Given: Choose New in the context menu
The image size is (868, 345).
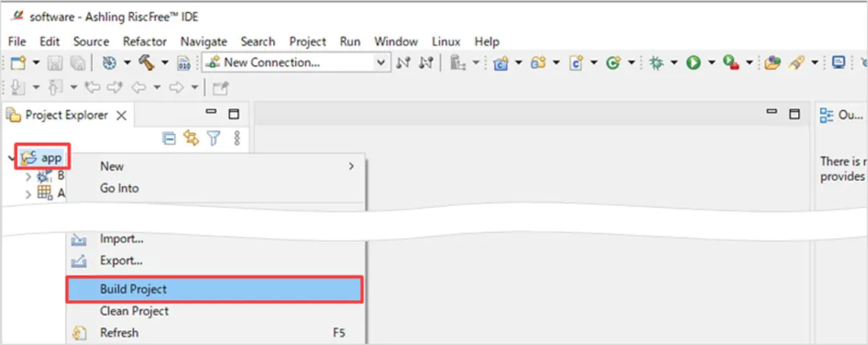Looking at the screenshot, I should point(215,166).
